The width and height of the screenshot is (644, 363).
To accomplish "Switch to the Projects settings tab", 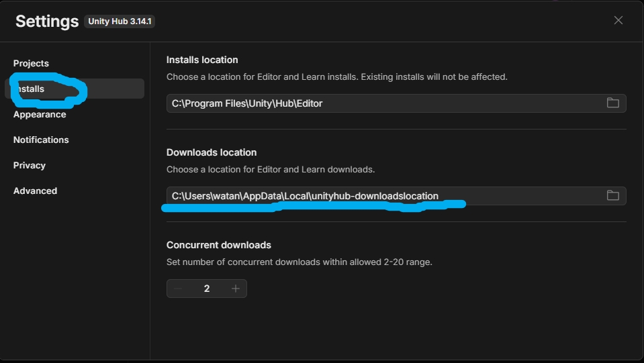I will tap(31, 63).
